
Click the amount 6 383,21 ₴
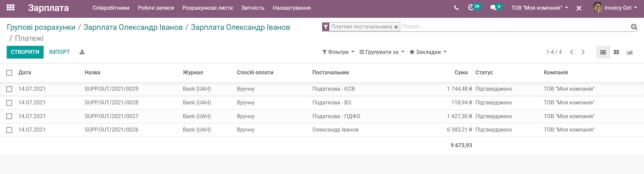click(x=459, y=130)
